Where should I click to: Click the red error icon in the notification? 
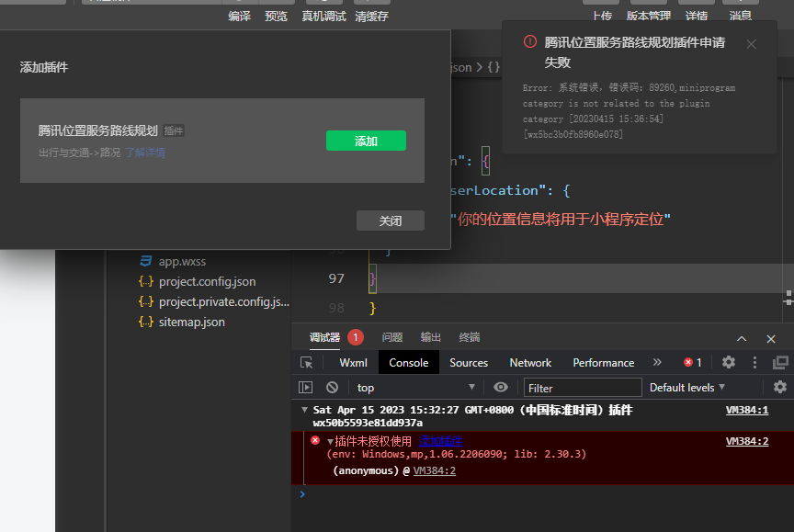[x=529, y=41]
